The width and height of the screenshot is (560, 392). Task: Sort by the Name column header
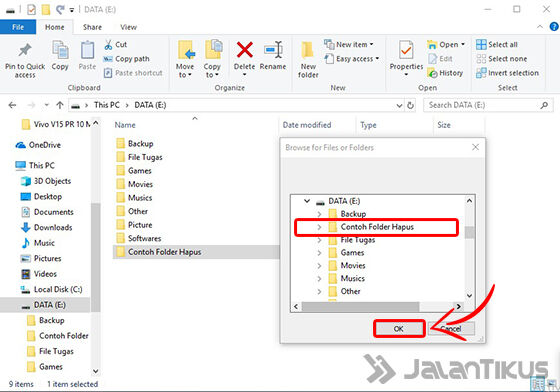click(125, 125)
